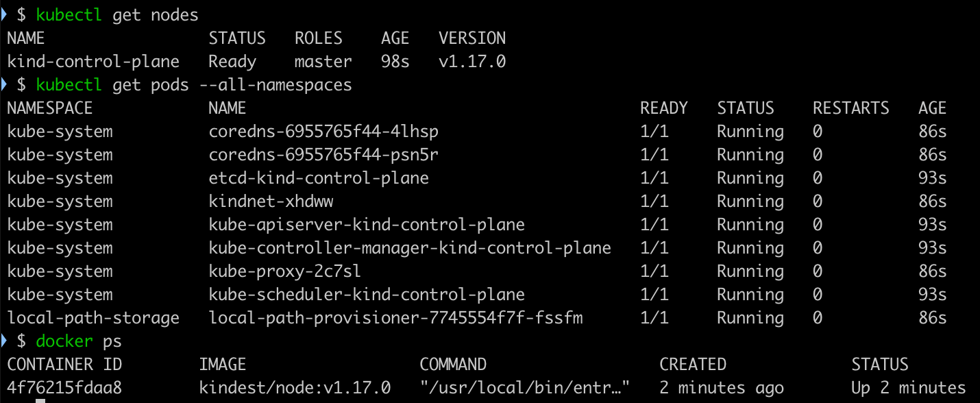Click the coredns-6955765f44-4lhsp pod name
Viewport: 980px width, 403px height.
click(x=323, y=132)
